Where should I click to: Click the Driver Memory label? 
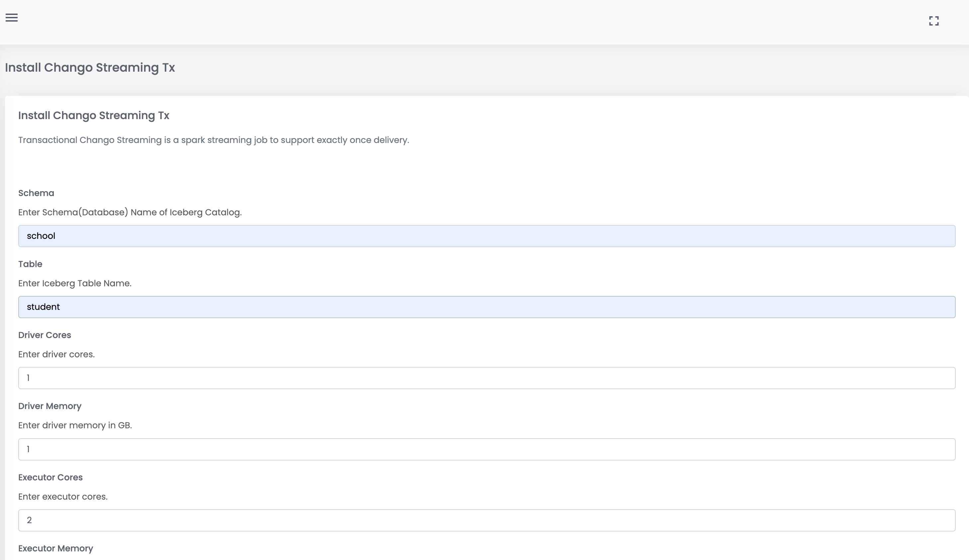50,406
